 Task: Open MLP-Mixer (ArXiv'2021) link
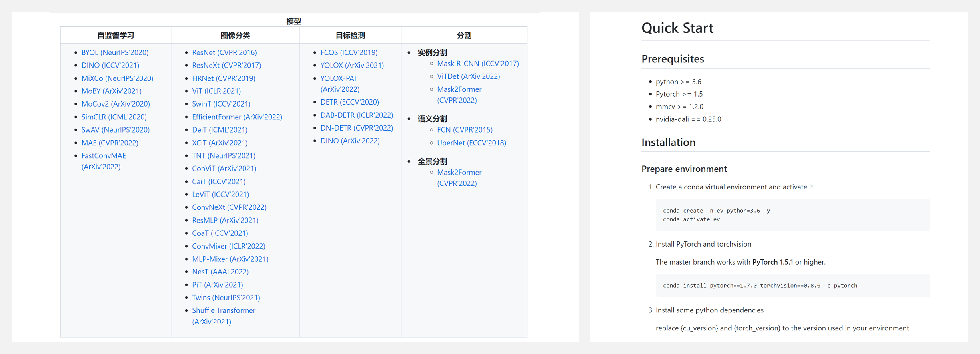click(230, 259)
